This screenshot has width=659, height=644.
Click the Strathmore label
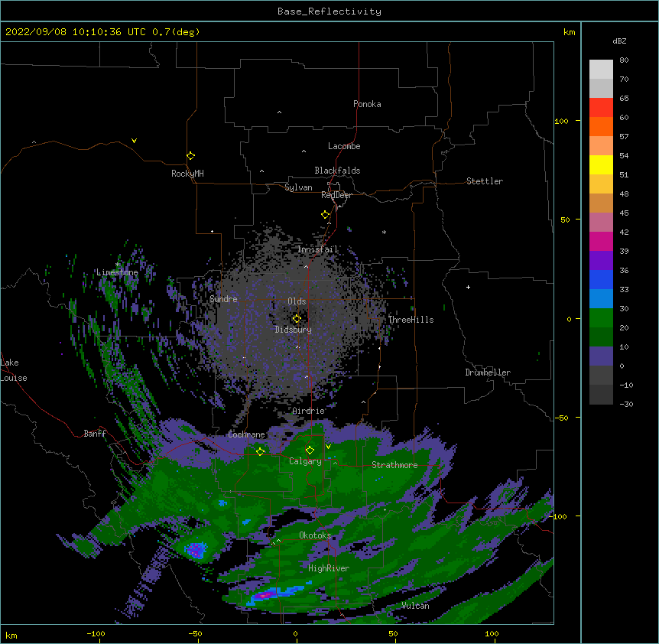coord(394,464)
